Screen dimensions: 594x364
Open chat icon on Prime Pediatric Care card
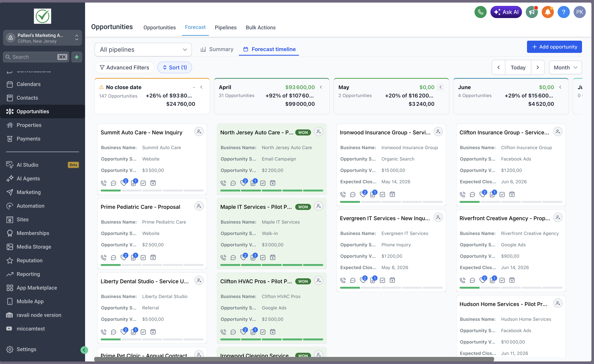click(113, 258)
